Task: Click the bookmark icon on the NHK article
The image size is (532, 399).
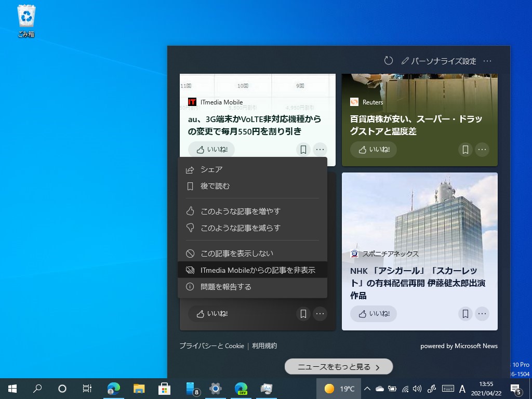Action: click(465, 314)
